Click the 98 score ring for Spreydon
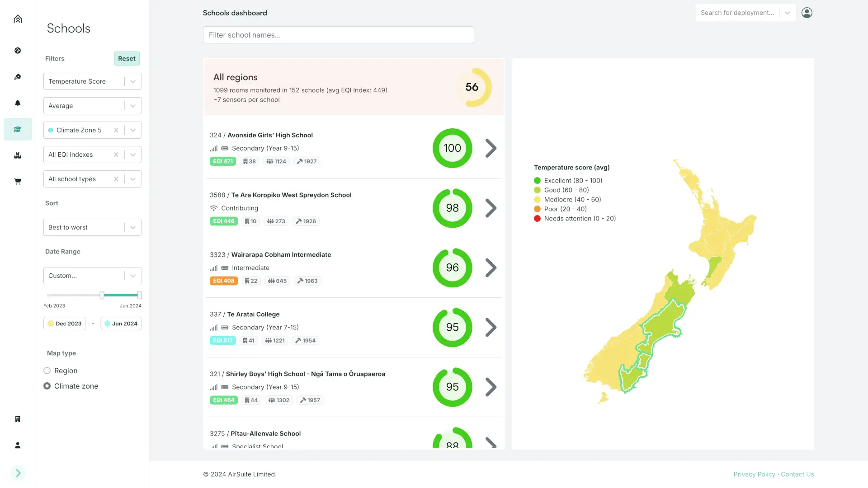868x488 pixels. (453, 208)
